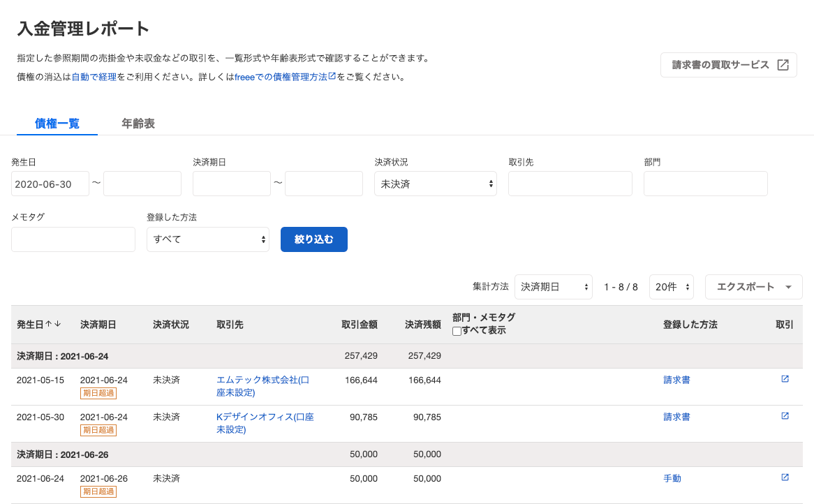Open エムテック株式会社(口座未設定) partner link
The image size is (814, 504).
[262, 386]
